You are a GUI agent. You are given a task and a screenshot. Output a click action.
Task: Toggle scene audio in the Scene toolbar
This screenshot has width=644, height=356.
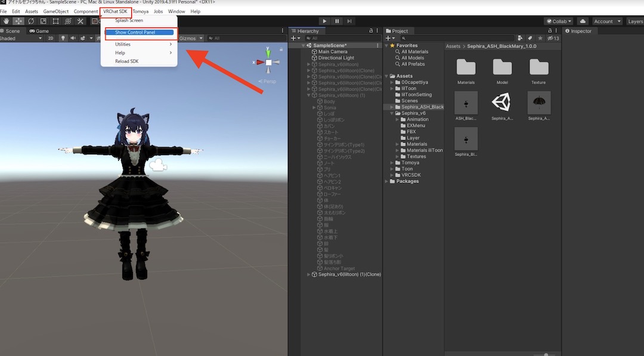[72, 38]
